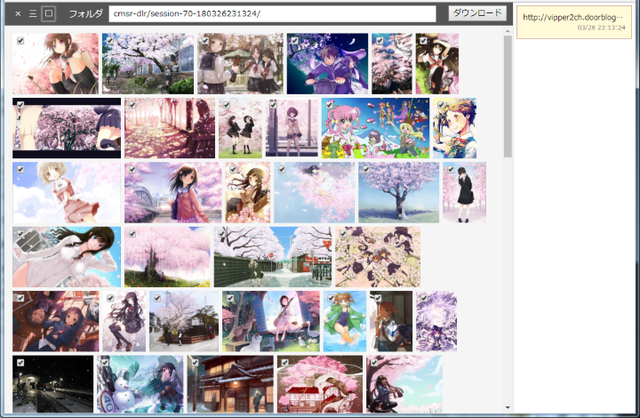Open the vipper2ch.doorblog session entry
640x418 pixels.
click(573, 22)
